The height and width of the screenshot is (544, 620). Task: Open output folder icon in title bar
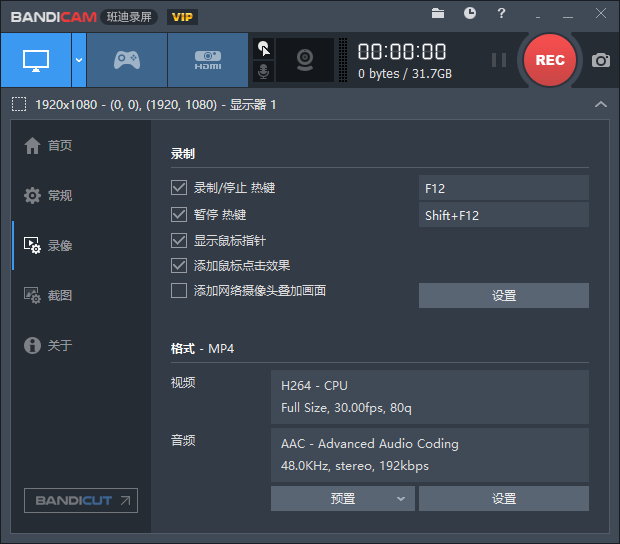[x=438, y=13]
